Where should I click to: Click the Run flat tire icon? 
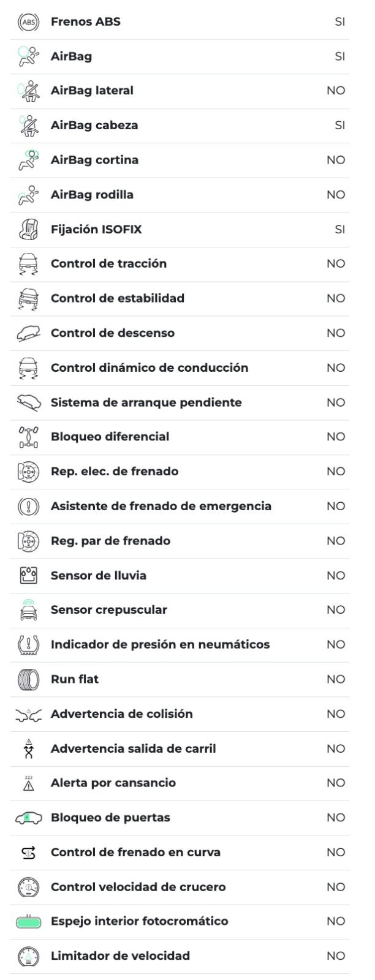29,679
